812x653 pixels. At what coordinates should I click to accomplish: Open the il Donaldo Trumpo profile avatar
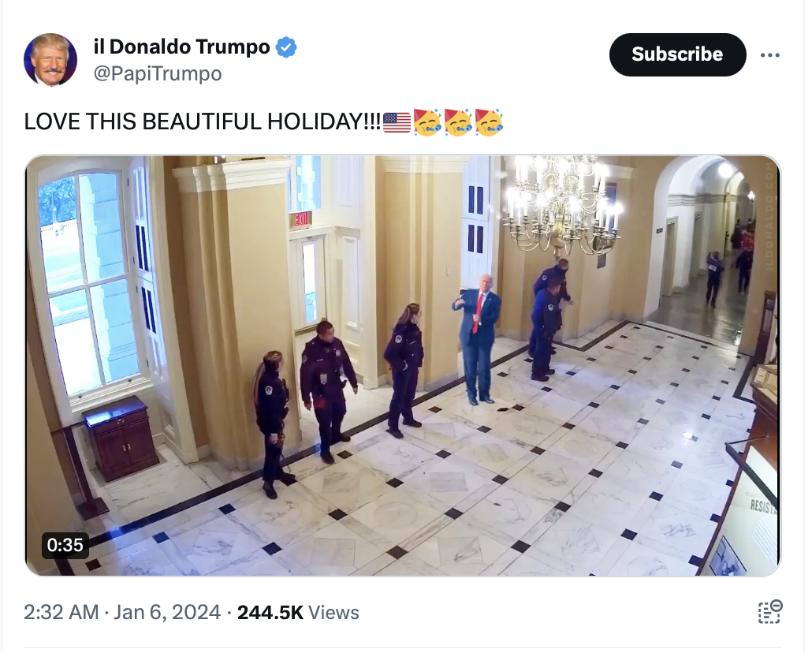coord(50,59)
